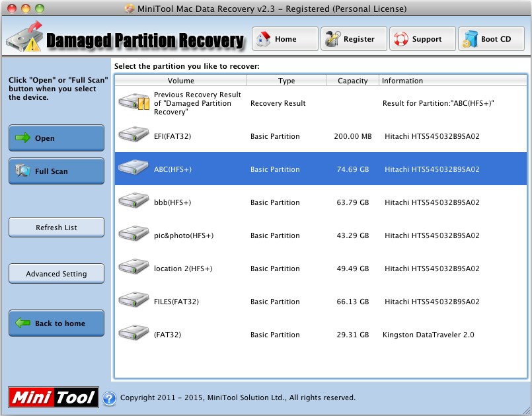Click the location 2(HFS+) drive icon

click(x=133, y=267)
